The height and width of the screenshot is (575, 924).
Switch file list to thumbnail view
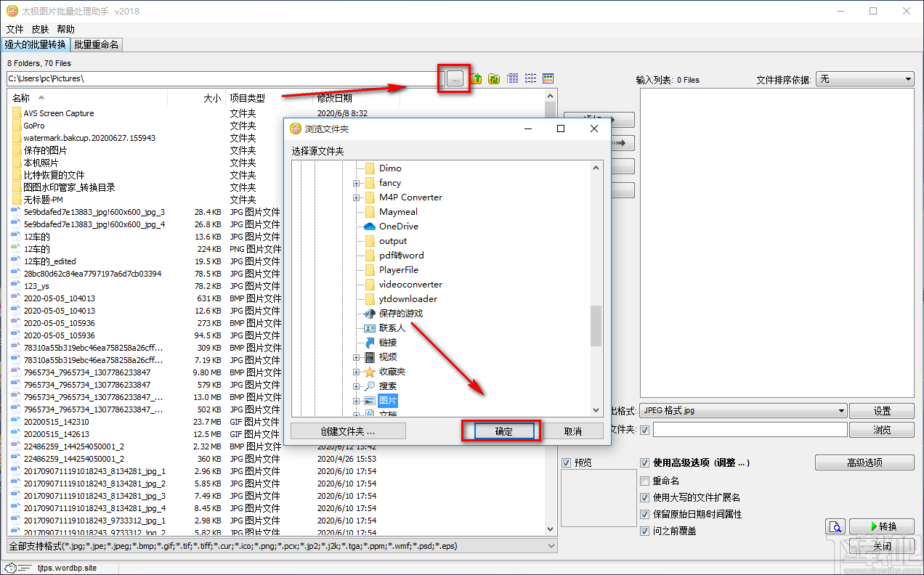point(548,78)
